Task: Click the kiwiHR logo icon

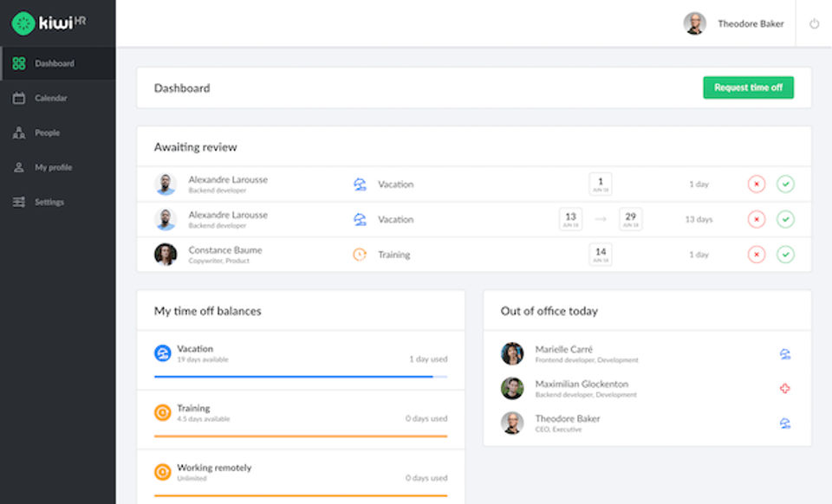Action: tap(23, 23)
